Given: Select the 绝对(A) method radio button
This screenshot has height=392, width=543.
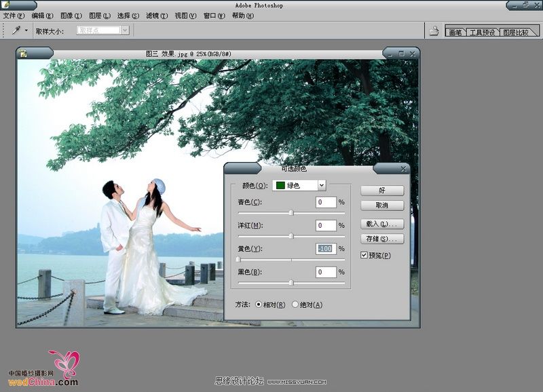Looking at the screenshot, I should click(x=295, y=305).
